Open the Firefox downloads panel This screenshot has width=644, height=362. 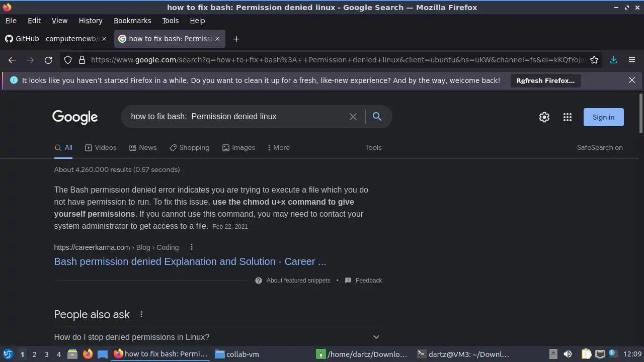(x=614, y=60)
